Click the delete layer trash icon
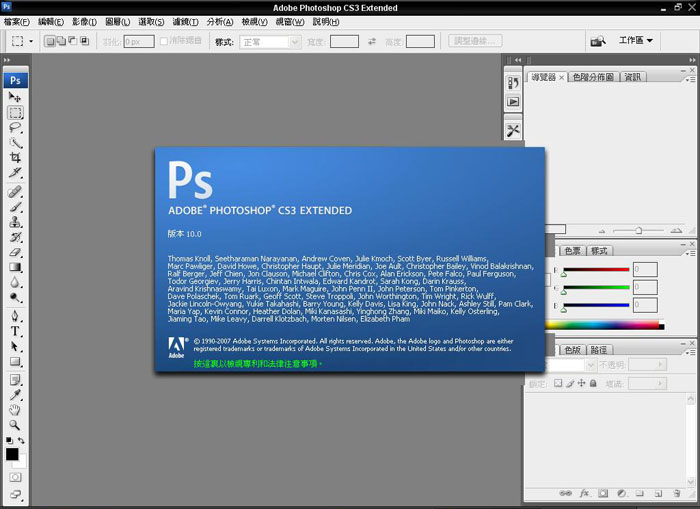 tap(677, 493)
